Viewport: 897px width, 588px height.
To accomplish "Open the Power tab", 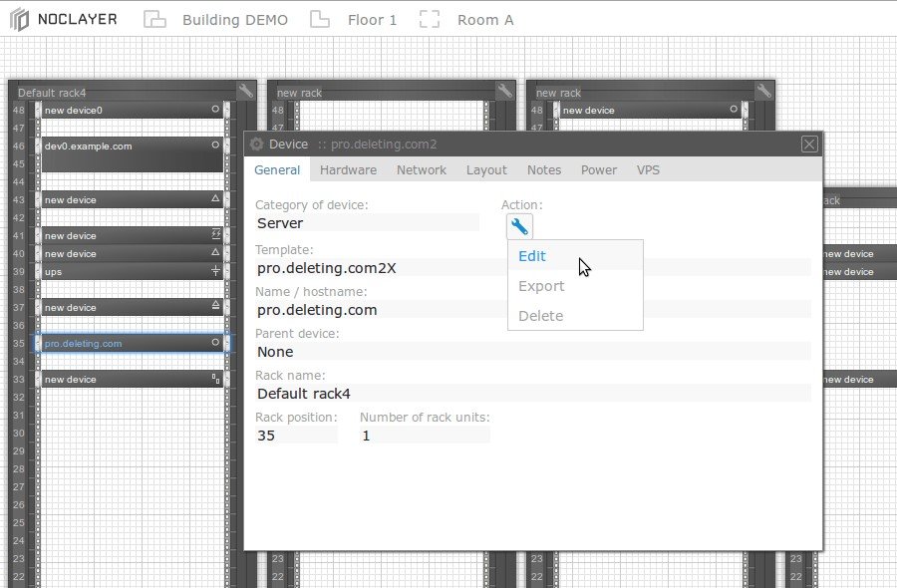I will pyautogui.click(x=598, y=169).
